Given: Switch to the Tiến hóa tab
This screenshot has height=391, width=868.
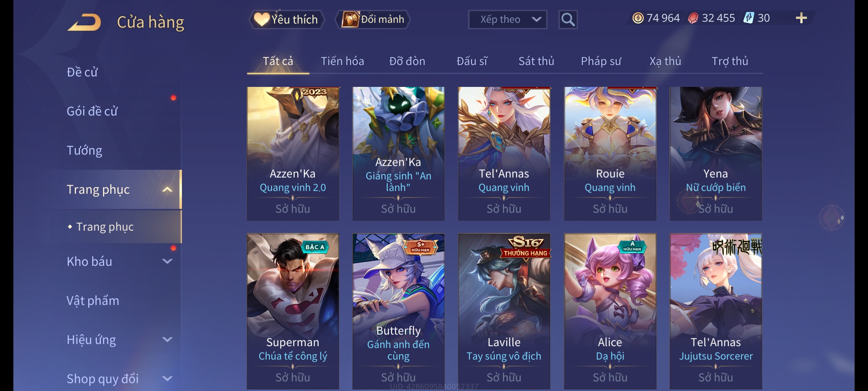Looking at the screenshot, I should 342,61.
